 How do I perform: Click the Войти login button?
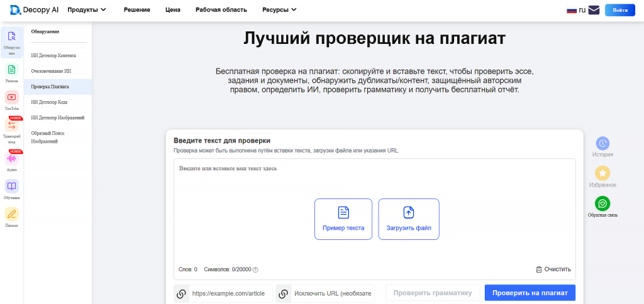(619, 10)
